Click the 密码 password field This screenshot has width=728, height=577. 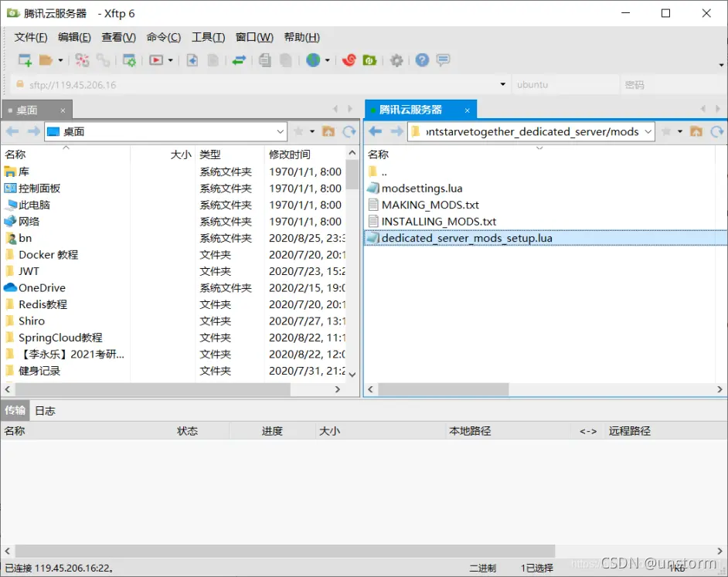click(x=673, y=84)
